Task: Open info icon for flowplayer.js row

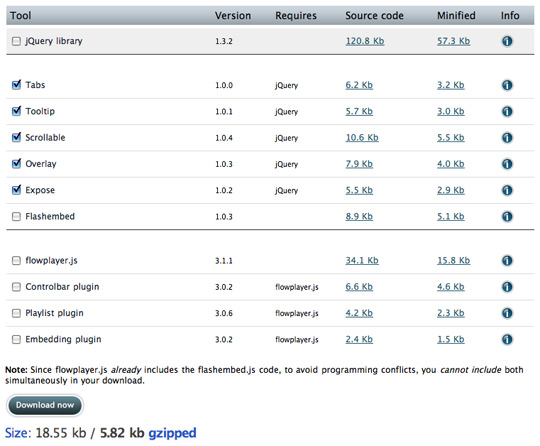Action: tap(507, 261)
